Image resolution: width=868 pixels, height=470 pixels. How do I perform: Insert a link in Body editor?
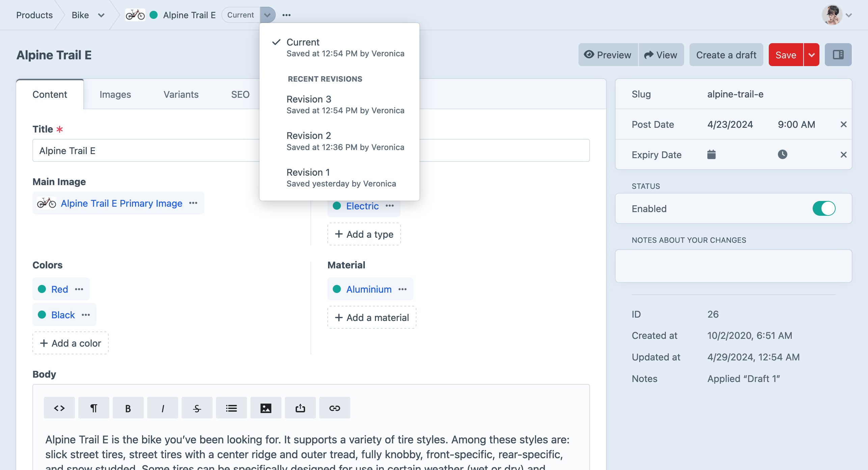coord(335,408)
